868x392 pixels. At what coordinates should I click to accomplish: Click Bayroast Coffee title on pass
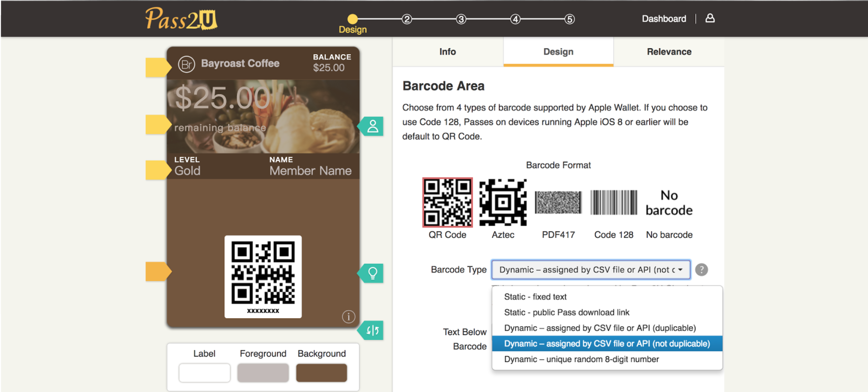240,64
